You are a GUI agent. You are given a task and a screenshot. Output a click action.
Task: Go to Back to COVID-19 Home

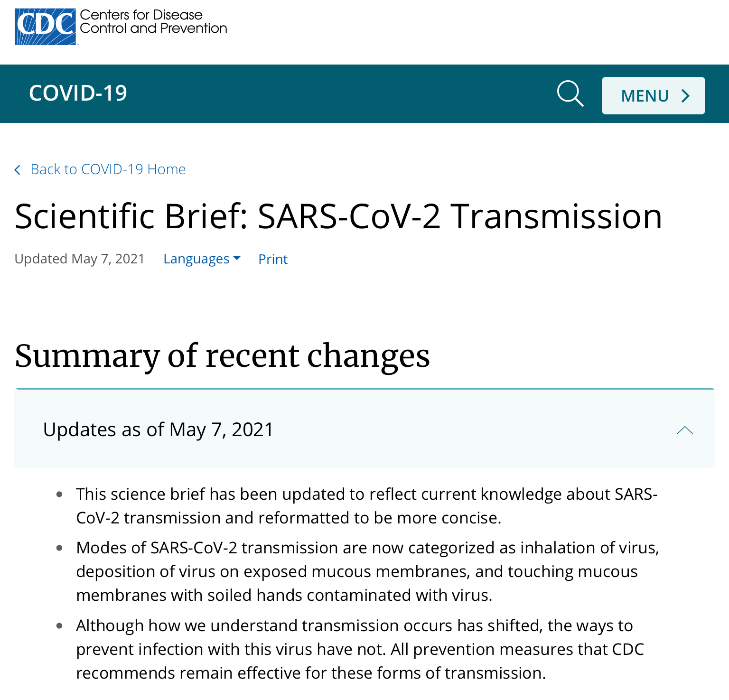coord(108,169)
